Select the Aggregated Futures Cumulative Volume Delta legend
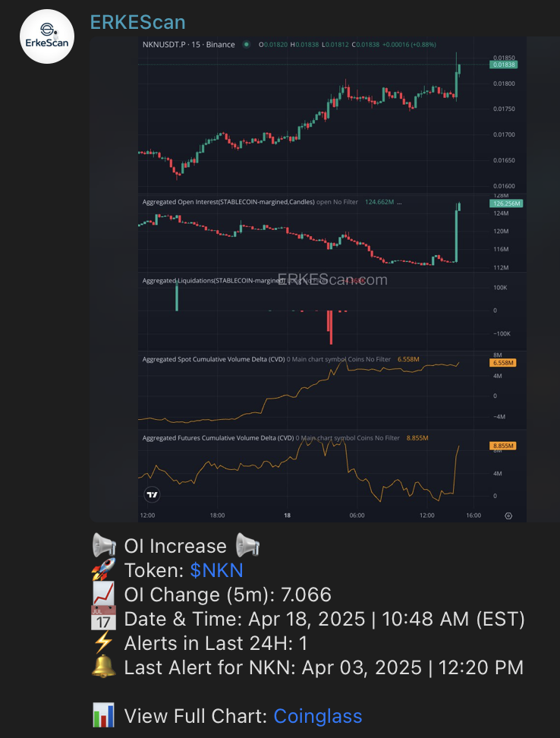560x738 pixels. [x=218, y=438]
